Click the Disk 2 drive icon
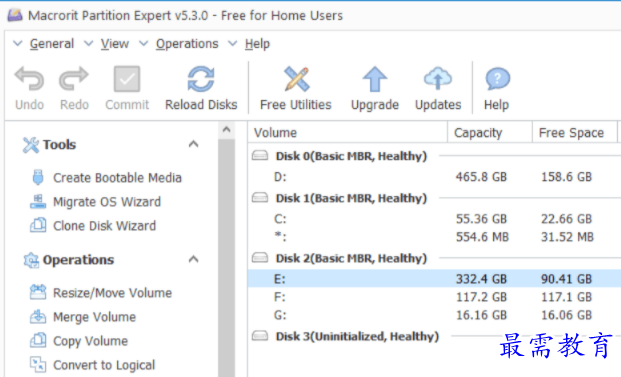The image size is (621, 377). tap(260, 257)
